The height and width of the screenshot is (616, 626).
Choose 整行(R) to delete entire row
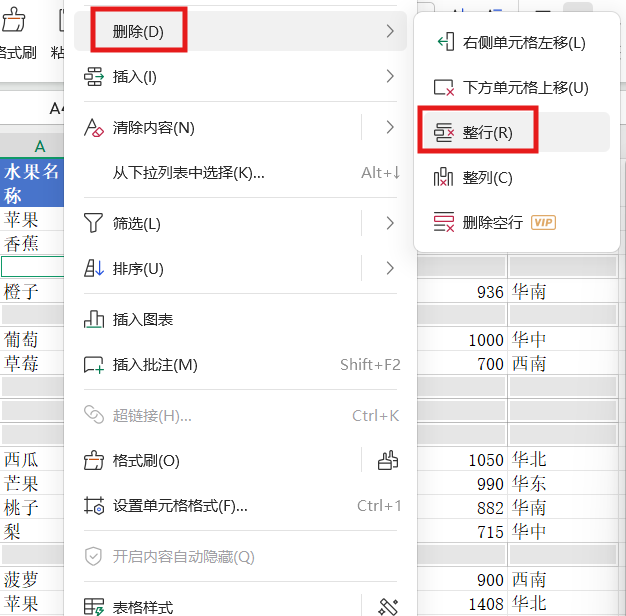(x=517, y=132)
